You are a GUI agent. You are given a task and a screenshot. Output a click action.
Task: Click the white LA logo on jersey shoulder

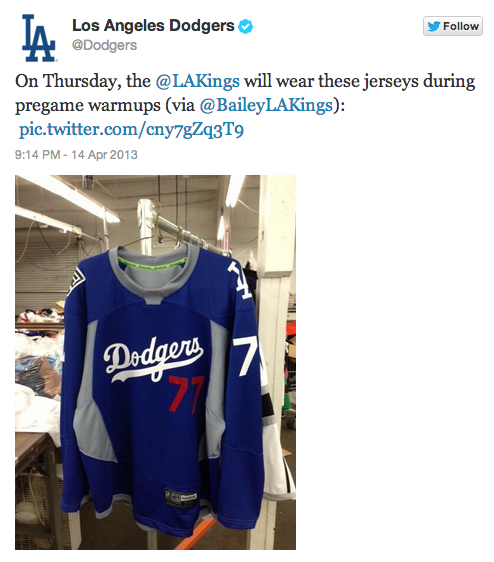point(239,281)
